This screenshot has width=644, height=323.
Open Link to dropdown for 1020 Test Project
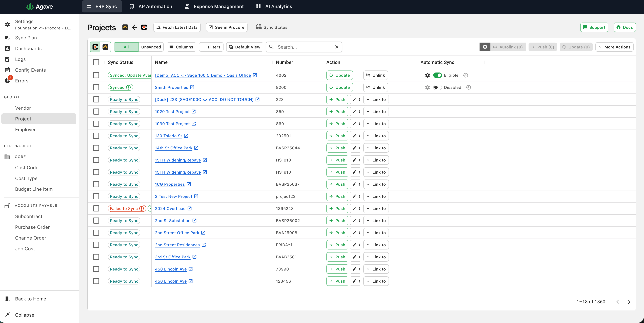point(376,112)
